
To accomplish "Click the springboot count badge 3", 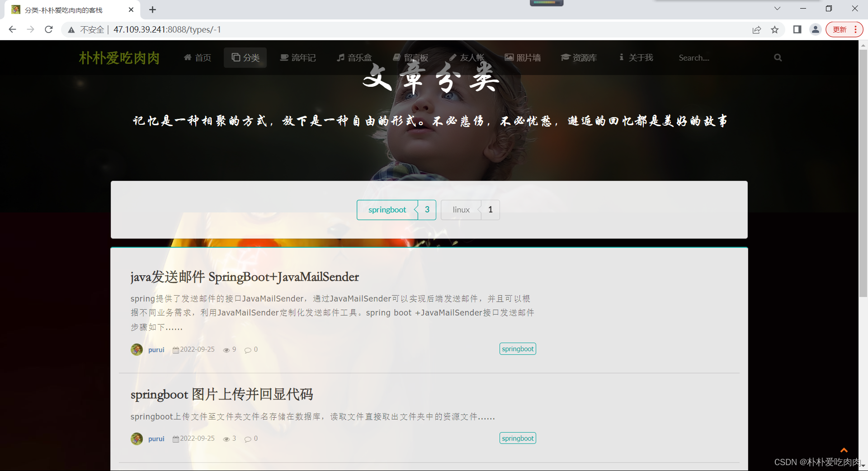I will 427,210.
